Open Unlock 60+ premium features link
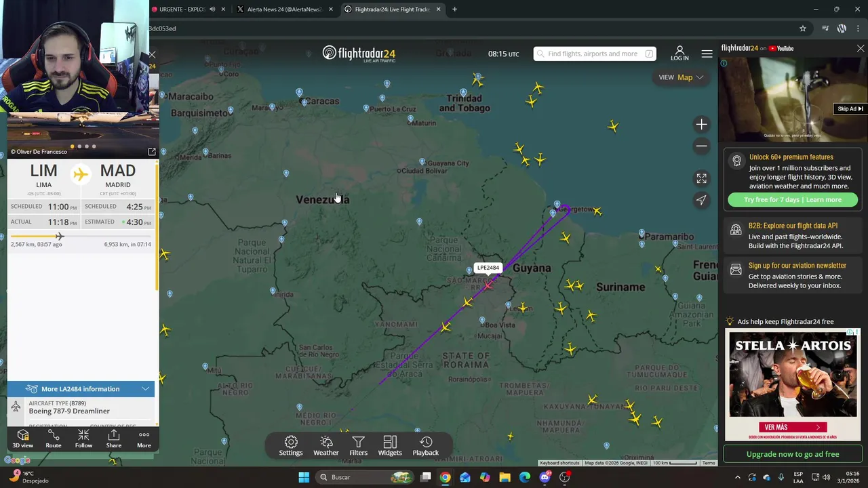868x488 pixels. [791, 157]
